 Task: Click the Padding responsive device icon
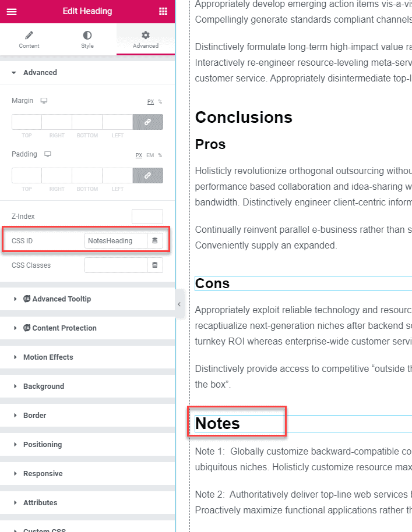coord(48,154)
